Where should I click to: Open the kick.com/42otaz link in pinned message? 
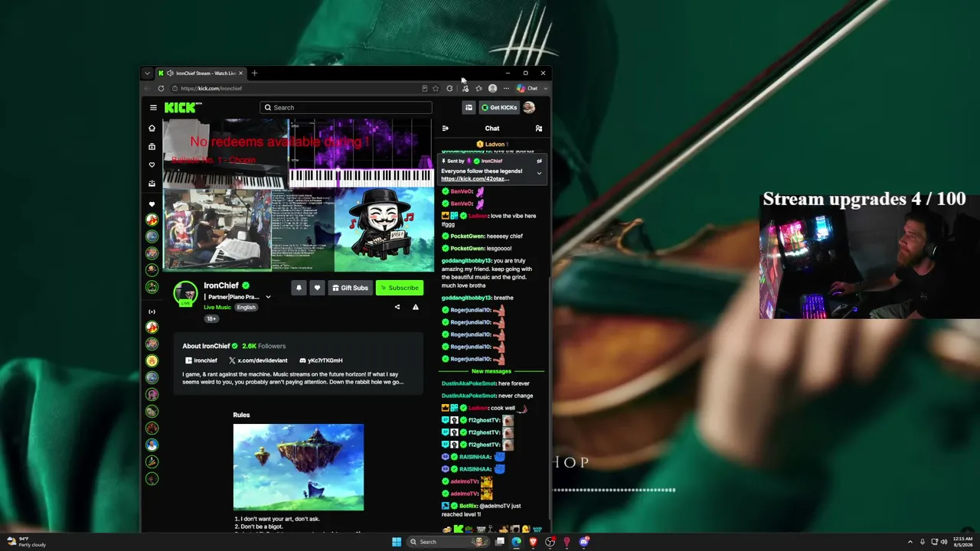[475, 179]
